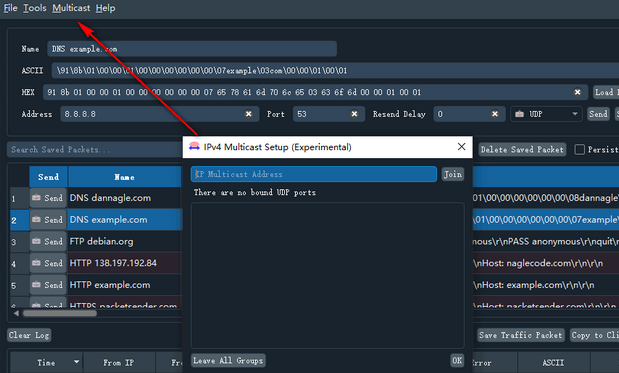Select the DNS dannagle.com row name
This screenshot has height=373, width=619.
[x=110, y=198]
